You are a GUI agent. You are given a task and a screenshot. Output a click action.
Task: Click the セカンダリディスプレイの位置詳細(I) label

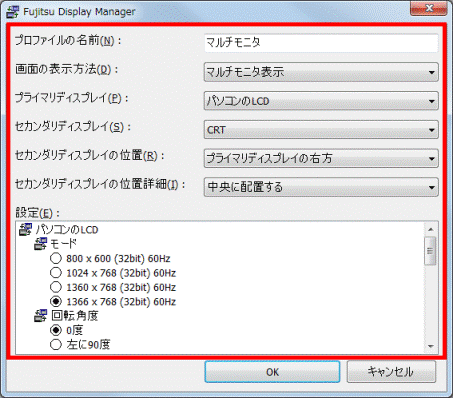coord(100,184)
